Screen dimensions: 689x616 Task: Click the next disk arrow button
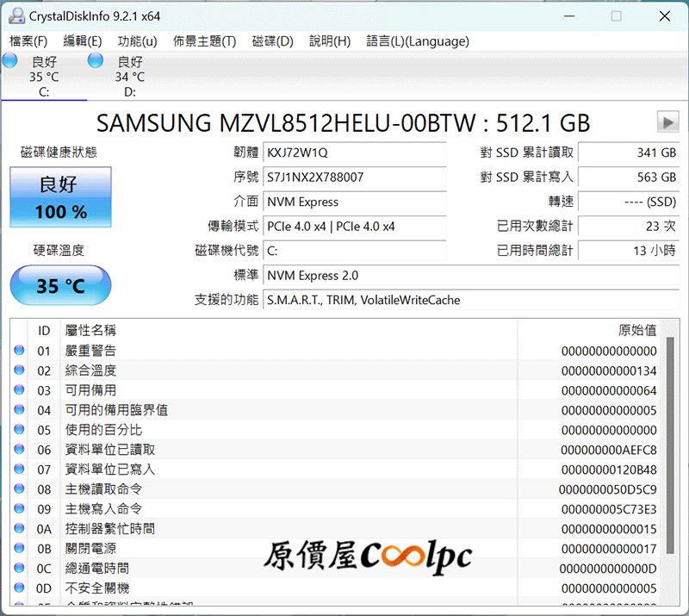[667, 121]
